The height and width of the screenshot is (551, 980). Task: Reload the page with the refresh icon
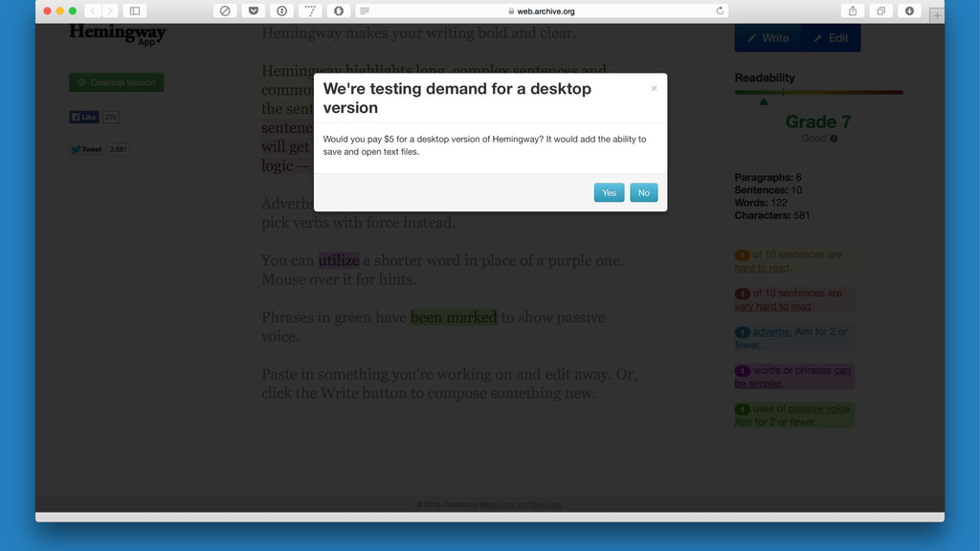720,11
